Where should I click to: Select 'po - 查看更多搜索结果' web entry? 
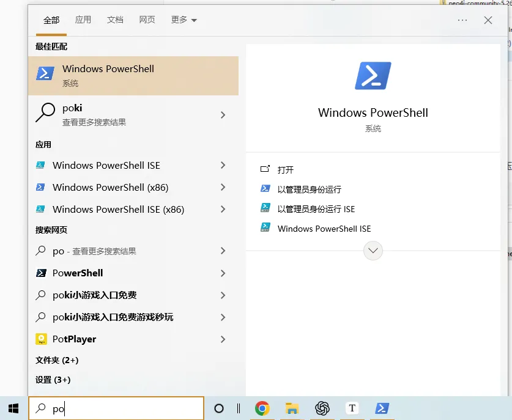(x=133, y=251)
